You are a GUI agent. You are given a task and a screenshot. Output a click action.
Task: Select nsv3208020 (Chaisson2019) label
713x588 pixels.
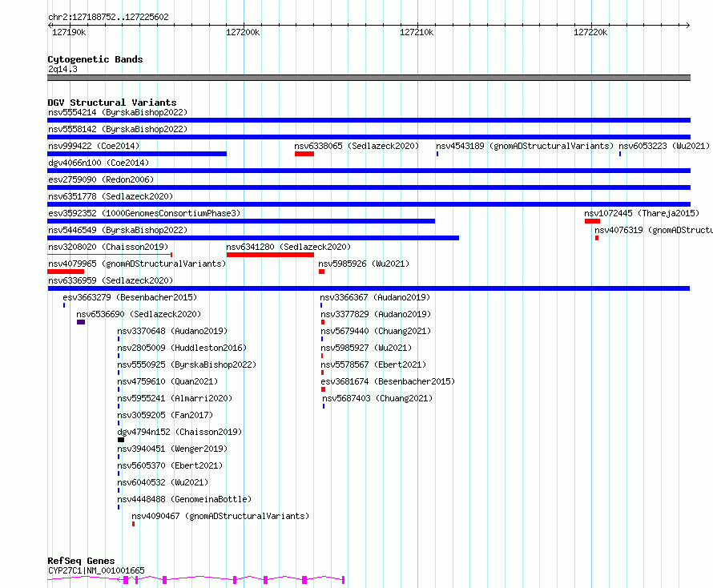click(108, 247)
